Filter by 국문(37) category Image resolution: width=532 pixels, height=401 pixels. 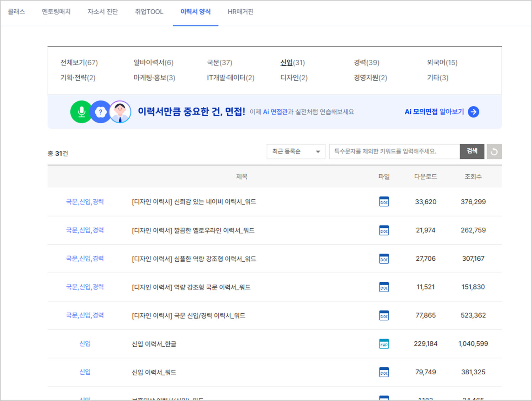[219, 63]
